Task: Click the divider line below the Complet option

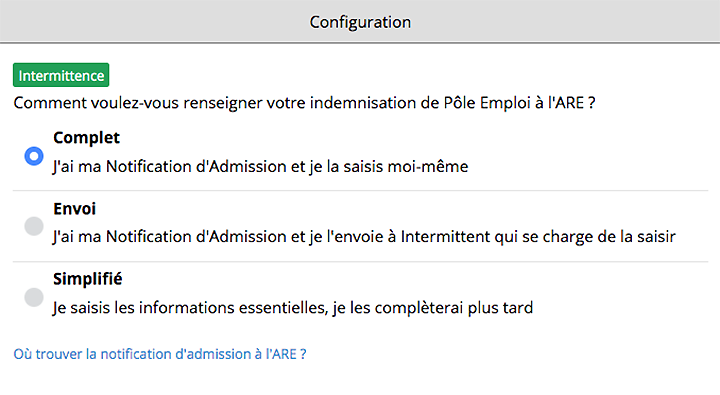Action: 360,191
